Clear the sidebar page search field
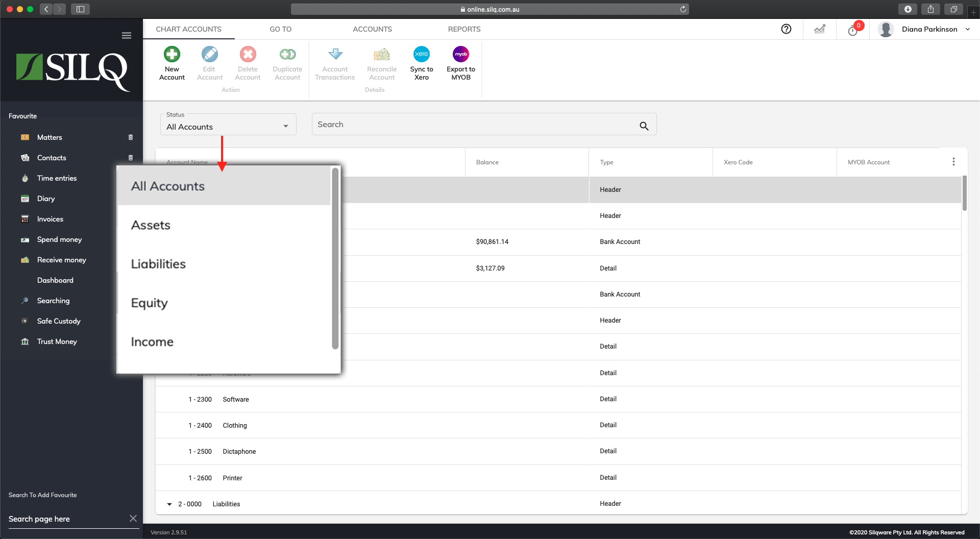The image size is (980, 539). pos(133,519)
